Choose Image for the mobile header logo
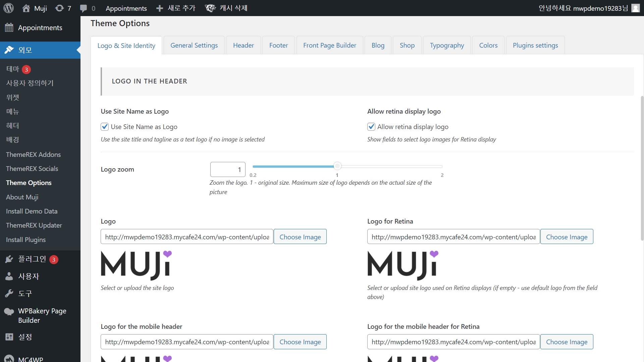This screenshot has width=644, height=362. [x=300, y=342]
